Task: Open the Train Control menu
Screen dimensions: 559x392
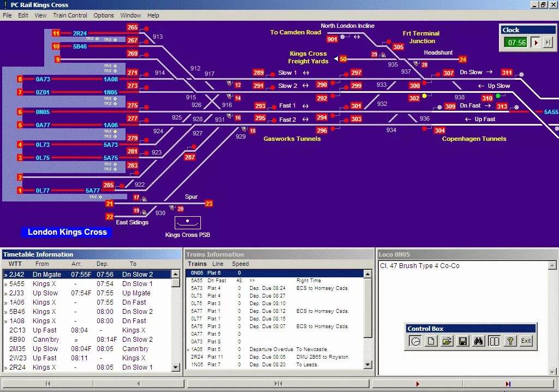Action: [x=70, y=15]
